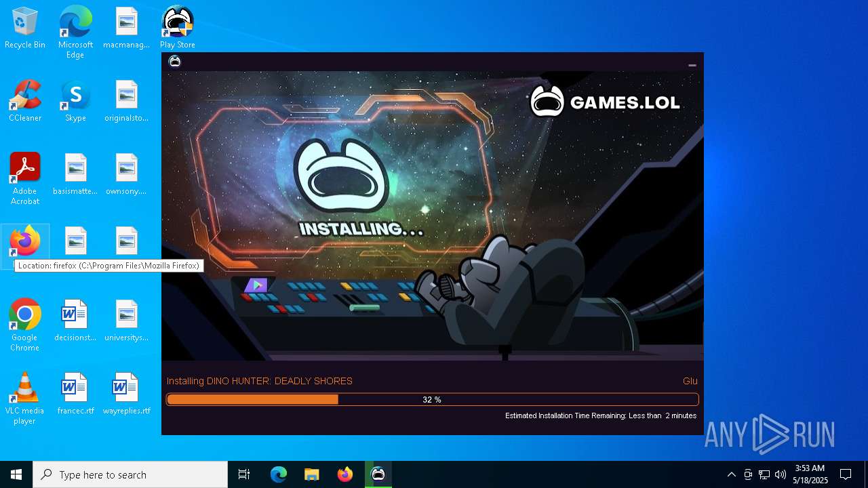The image size is (868, 488).
Task: Open File Explorer from the taskbar
Action: [311, 474]
